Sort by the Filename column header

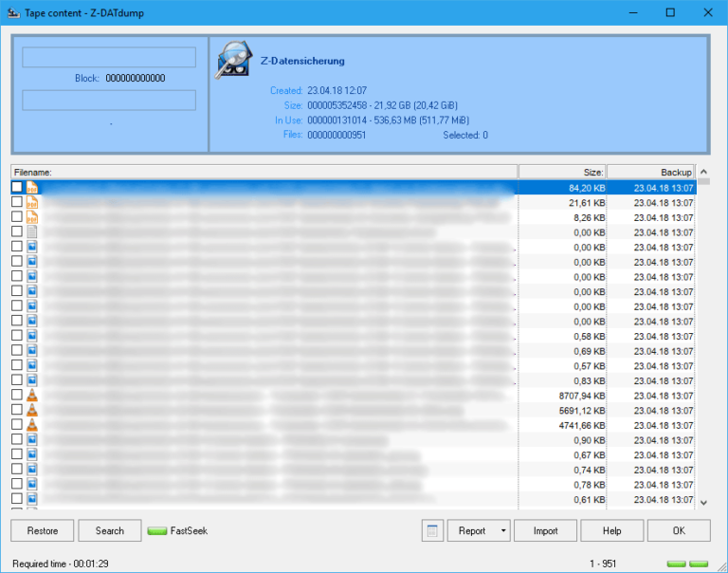coord(264,172)
